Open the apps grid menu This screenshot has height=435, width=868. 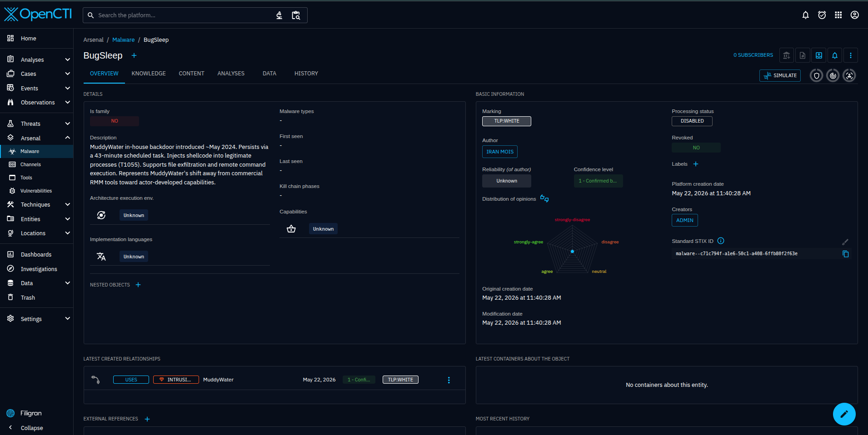(x=838, y=15)
